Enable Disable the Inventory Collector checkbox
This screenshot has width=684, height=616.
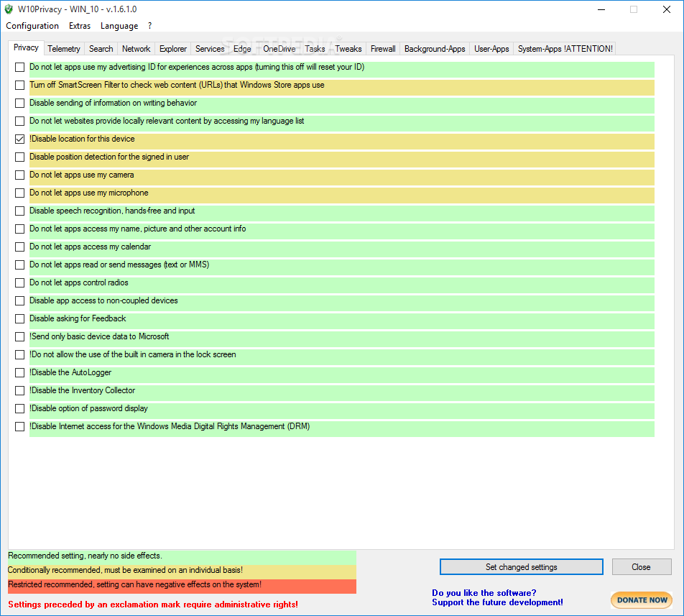(19, 390)
